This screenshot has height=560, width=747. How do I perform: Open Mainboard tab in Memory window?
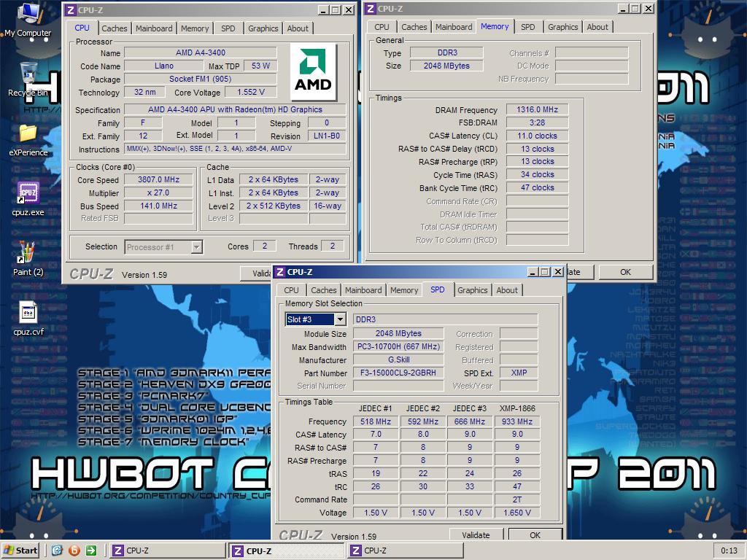pos(454,27)
